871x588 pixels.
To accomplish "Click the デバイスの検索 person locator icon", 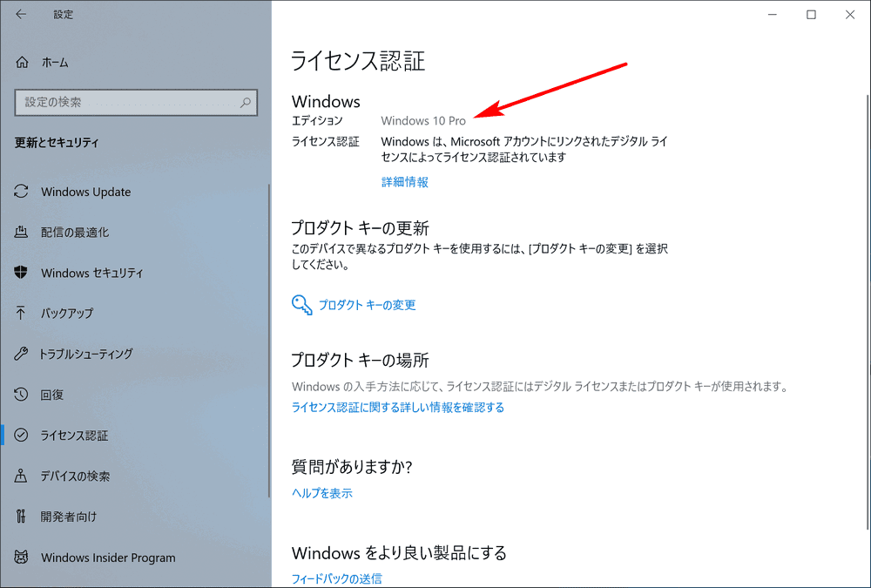I will (21, 476).
